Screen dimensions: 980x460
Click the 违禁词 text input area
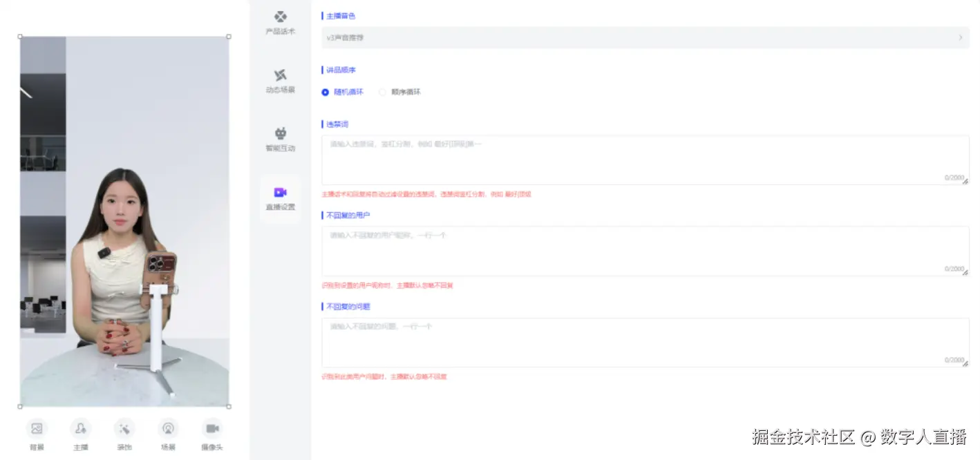646,160
